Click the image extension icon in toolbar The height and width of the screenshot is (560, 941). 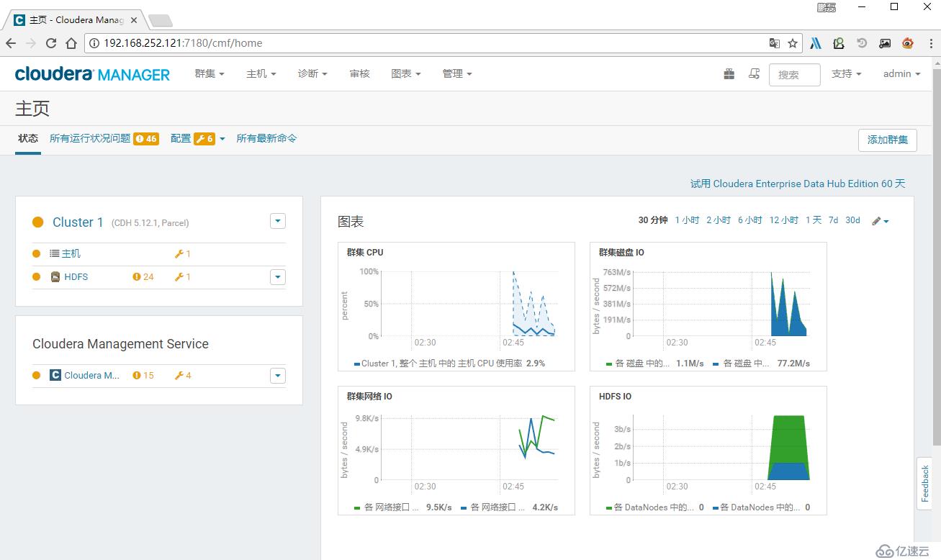(885, 43)
